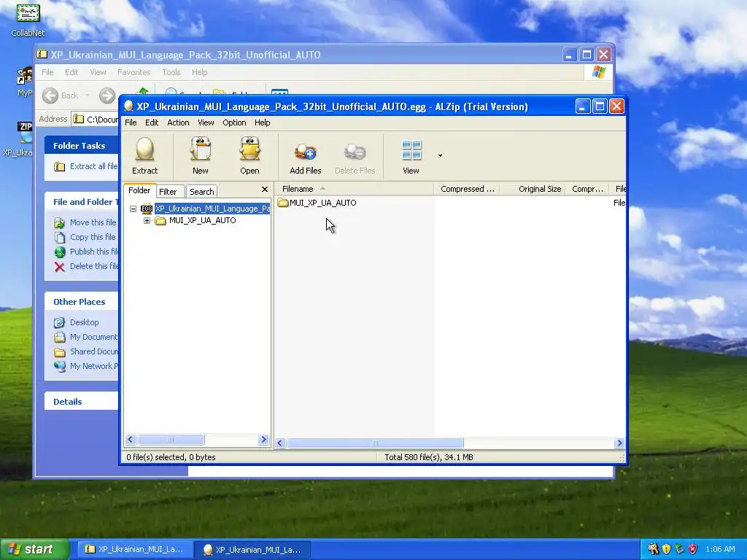Sort by the Filename column header
747x560 pixels.
pos(355,189)
